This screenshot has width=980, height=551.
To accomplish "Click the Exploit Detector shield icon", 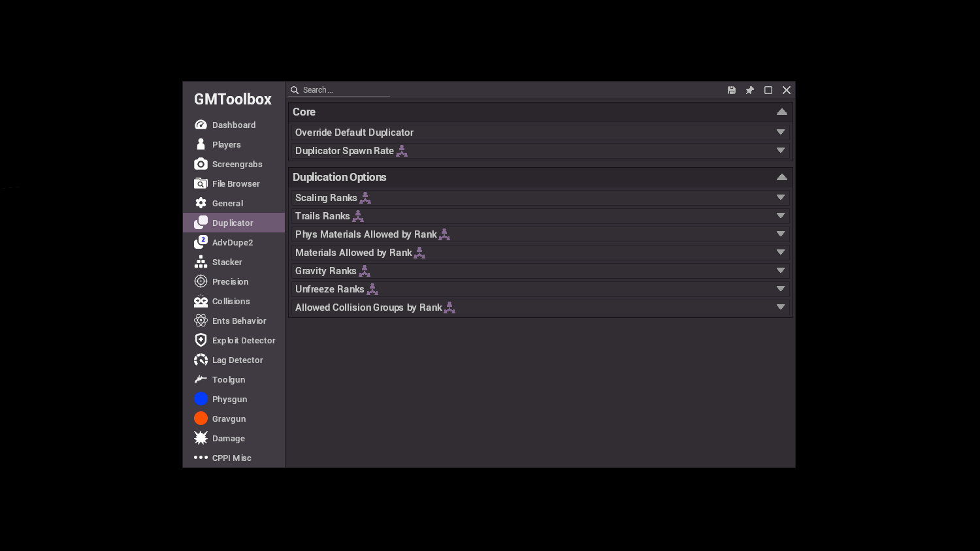I will click(x=201, y=340).
